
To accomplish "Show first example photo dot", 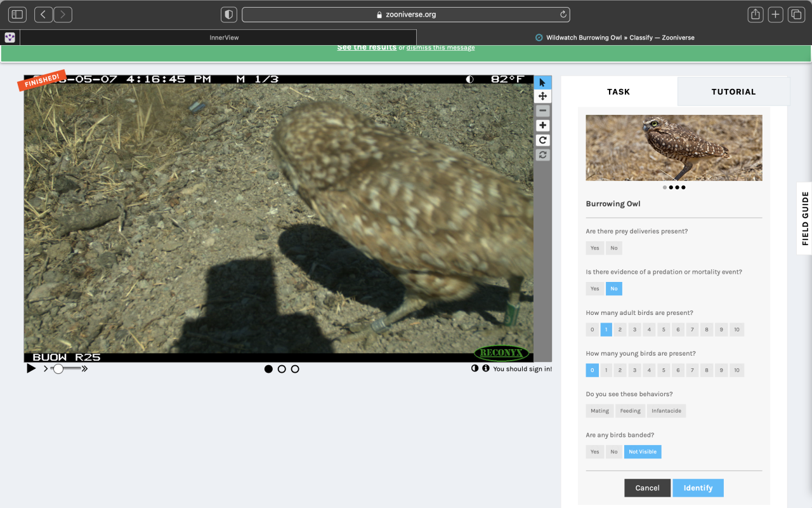I will point(664,187).
